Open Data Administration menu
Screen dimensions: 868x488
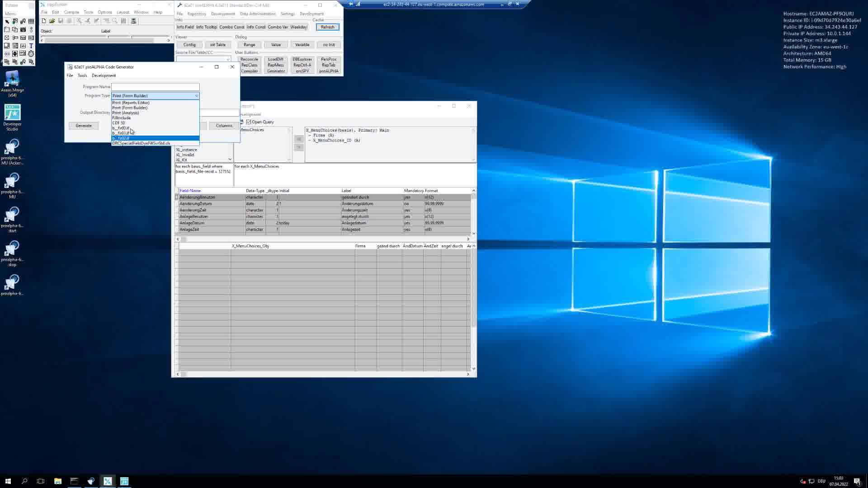coord(258,14)
